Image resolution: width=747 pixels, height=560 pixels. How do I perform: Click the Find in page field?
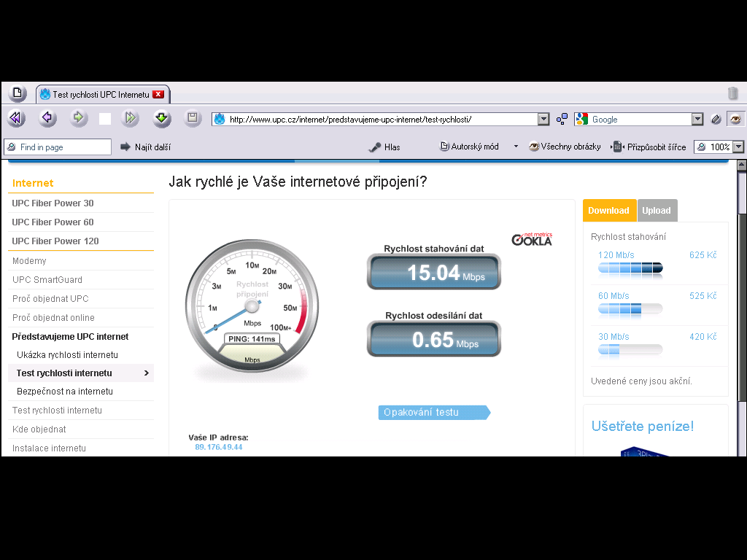tap(58, 147)
